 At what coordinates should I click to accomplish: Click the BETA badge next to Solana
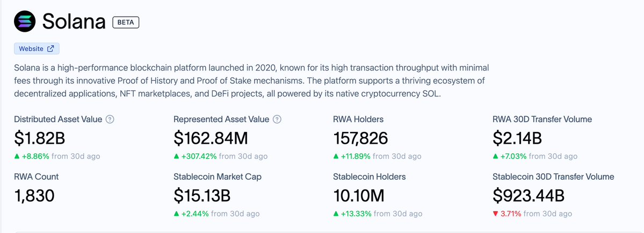click(126, 23)
